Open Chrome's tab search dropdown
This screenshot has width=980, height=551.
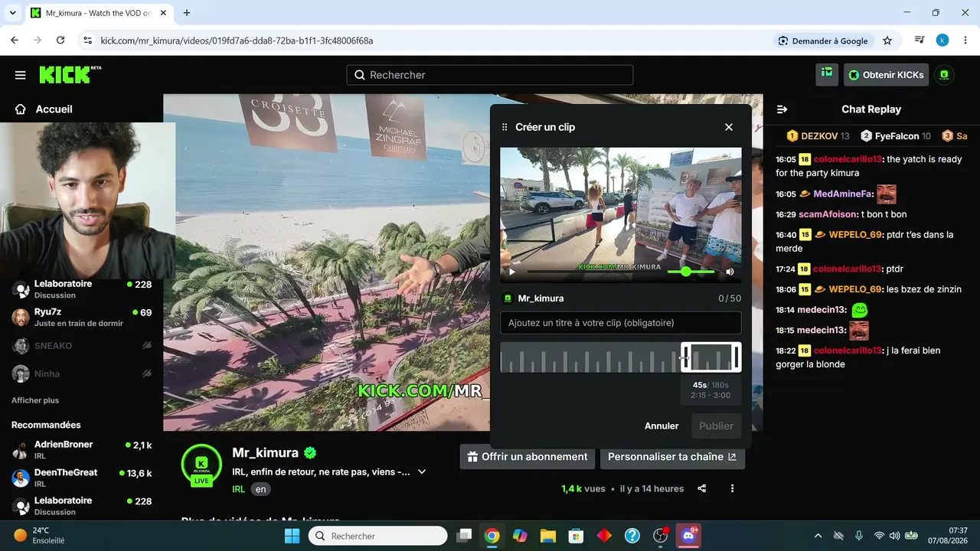(12, 13)
